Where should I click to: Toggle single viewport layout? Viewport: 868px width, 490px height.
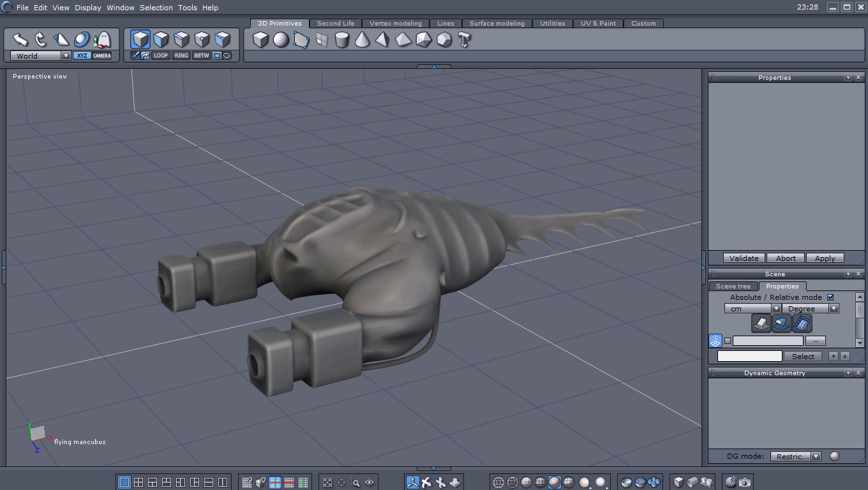click(124, 482)
